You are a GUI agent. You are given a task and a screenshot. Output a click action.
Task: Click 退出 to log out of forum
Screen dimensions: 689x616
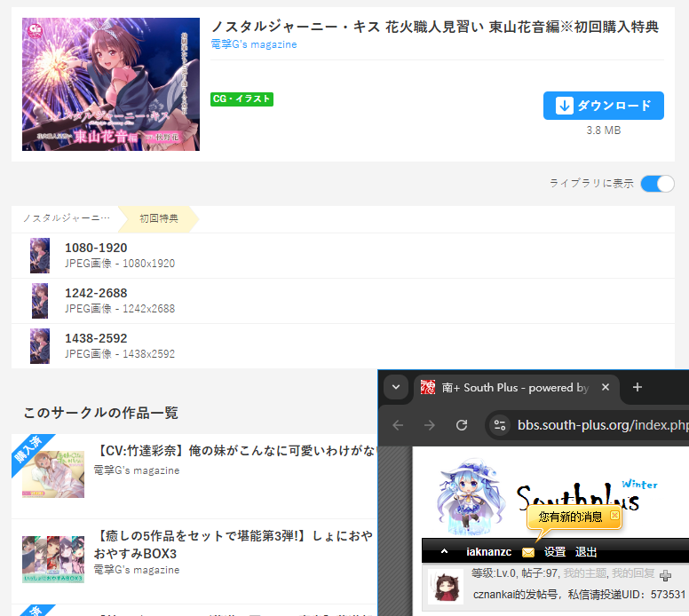point(586,552)
